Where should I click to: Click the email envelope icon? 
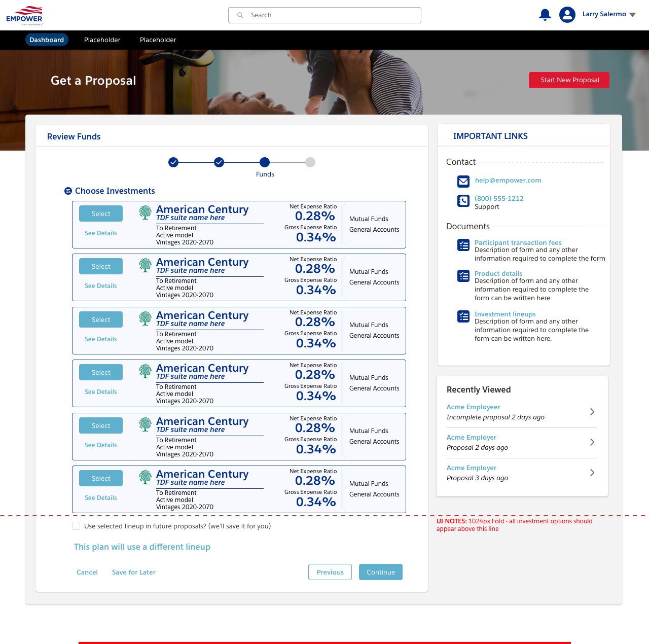[463, 181]
